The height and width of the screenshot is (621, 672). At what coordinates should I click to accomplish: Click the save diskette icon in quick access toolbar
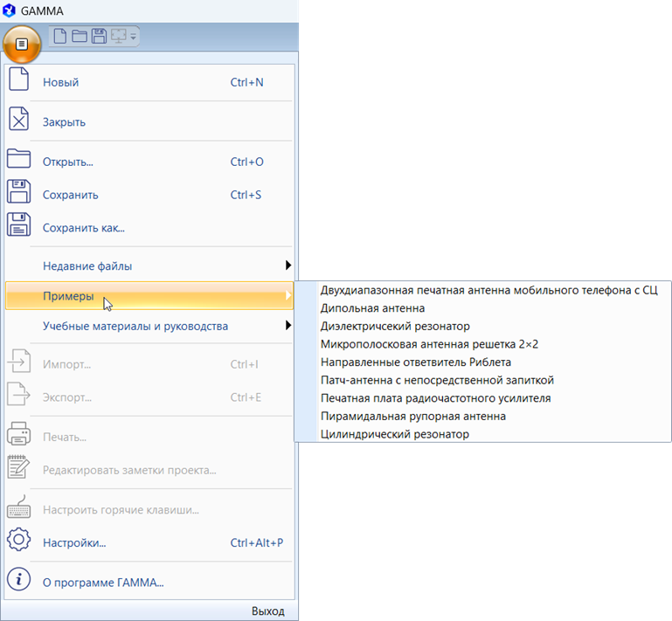(x=99, y=36)
